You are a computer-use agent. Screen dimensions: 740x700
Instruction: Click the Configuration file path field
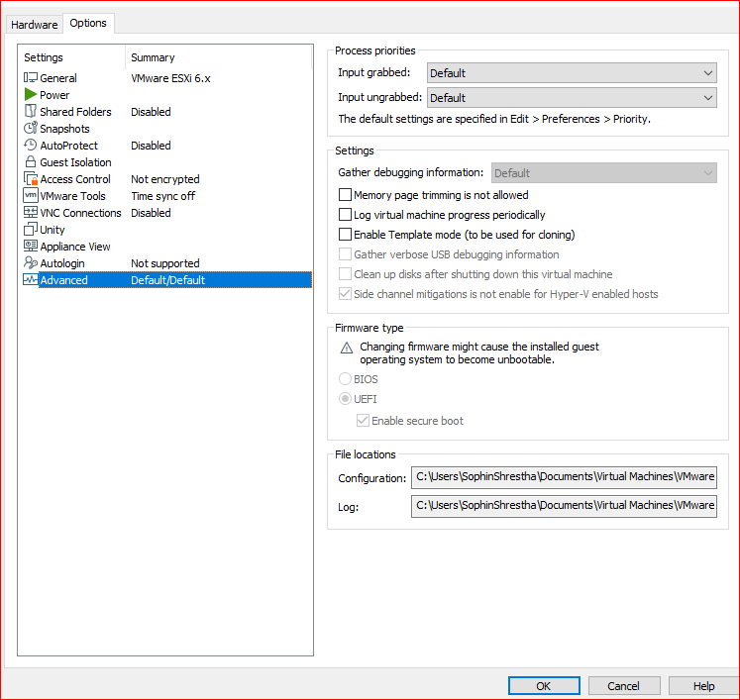[x=564, y=477]
